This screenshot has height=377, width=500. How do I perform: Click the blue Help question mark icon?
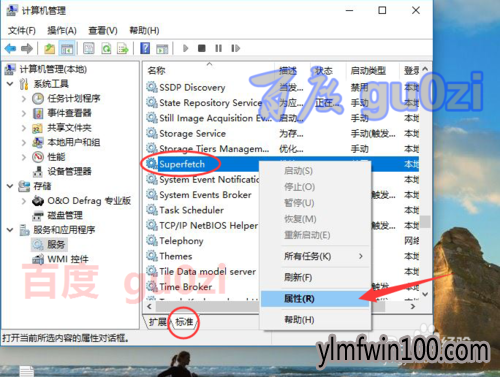pyautogui.click(x=145, y=48)
